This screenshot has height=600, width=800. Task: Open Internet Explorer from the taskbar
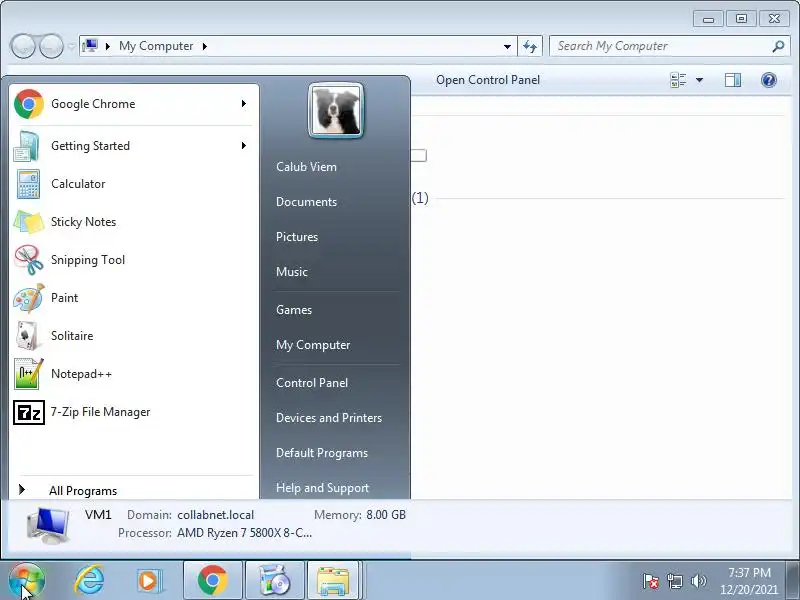[x=89, y=581]
